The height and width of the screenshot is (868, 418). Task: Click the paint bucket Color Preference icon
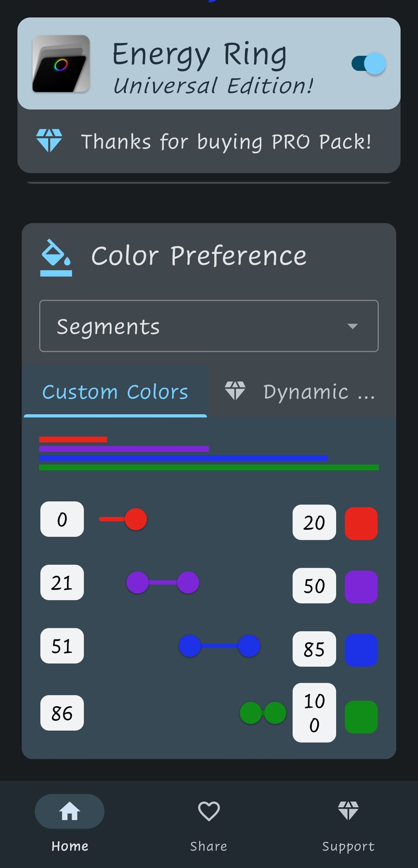pos(56,257)
